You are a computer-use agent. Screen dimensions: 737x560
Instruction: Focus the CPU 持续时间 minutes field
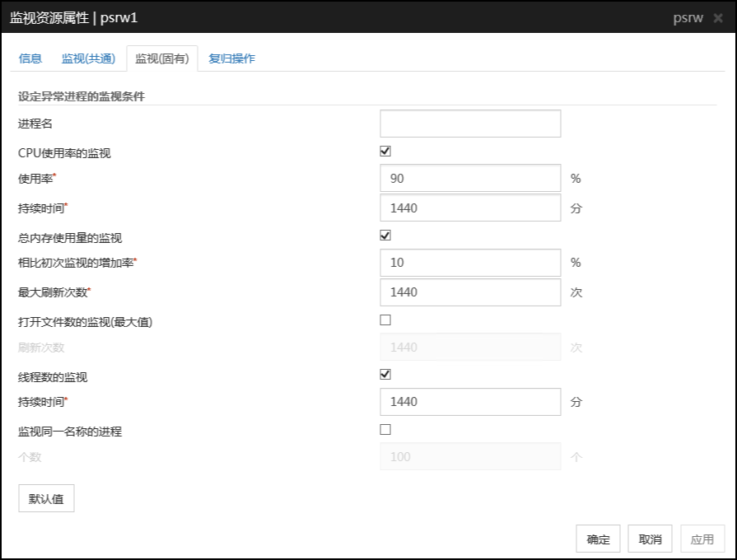[x=470, y=208]
